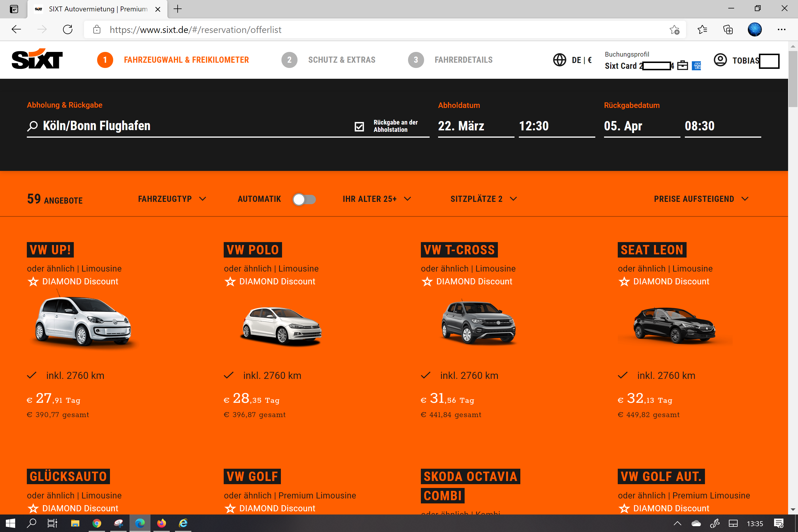This screenshot has height=532, width=798.
Task: Click the browser back arrow
Action: click(x=16, y=29)
